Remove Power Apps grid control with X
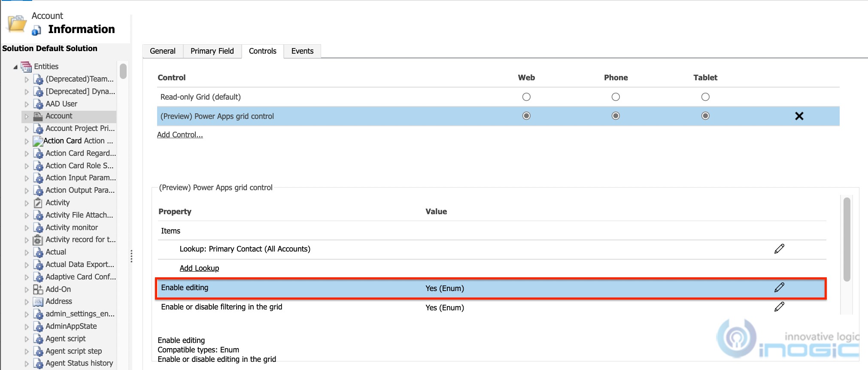 coord(799,116)
